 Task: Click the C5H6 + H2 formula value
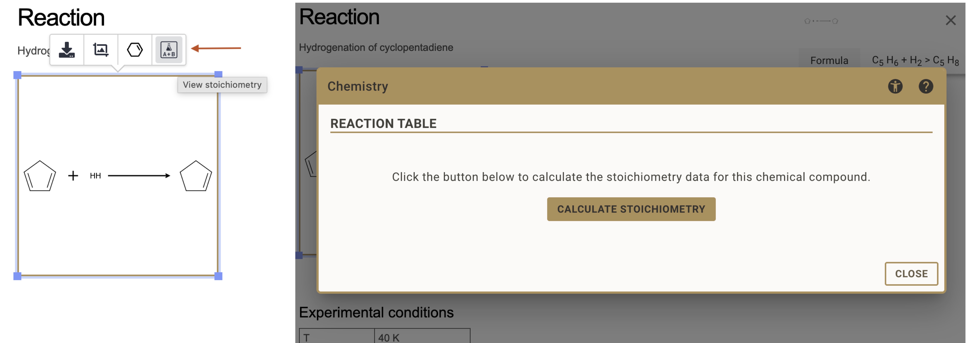click(915, 60)
